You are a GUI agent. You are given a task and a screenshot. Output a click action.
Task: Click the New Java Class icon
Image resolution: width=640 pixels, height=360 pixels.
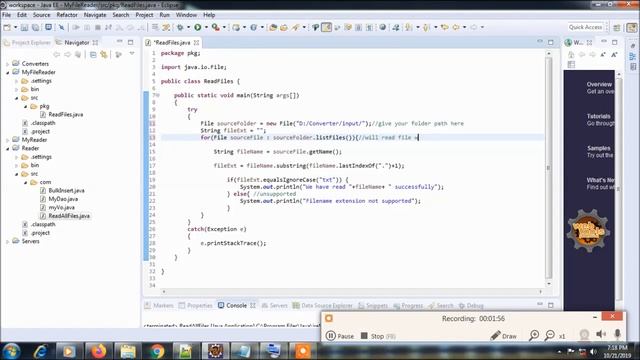[x=253, y=27]
